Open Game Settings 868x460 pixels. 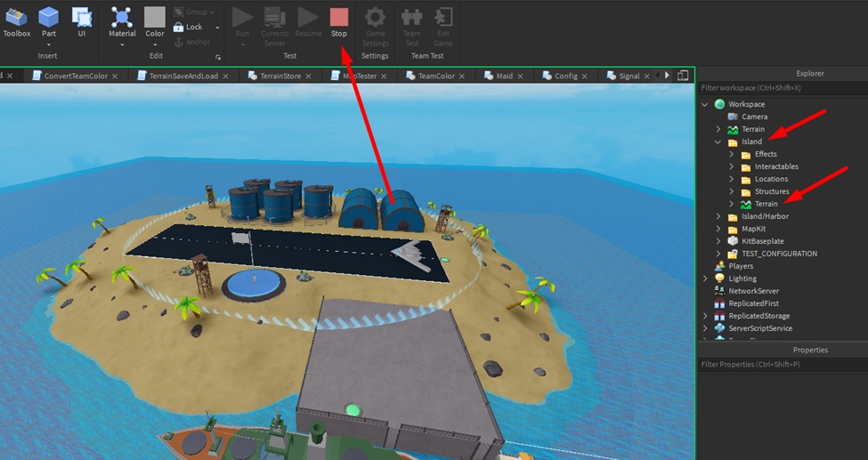(375, 27)
